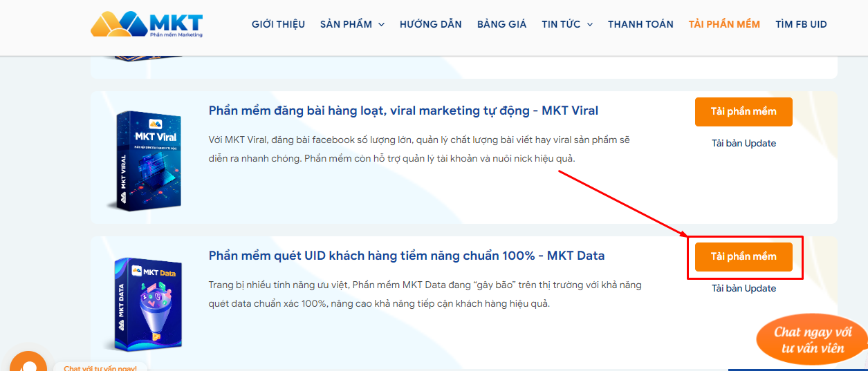
Task: Click the 'Chat với tư vấn ngay!' label
Action: pos(100,368)
